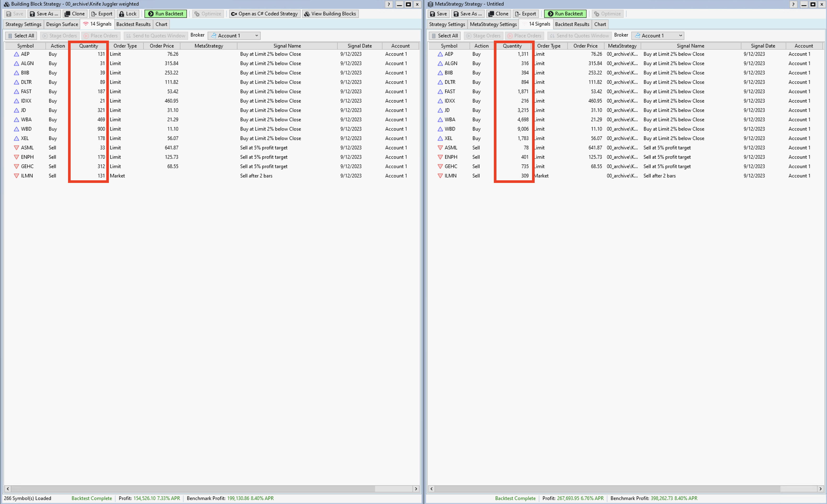Click View Building Blocks button

[x=330, y=14]
